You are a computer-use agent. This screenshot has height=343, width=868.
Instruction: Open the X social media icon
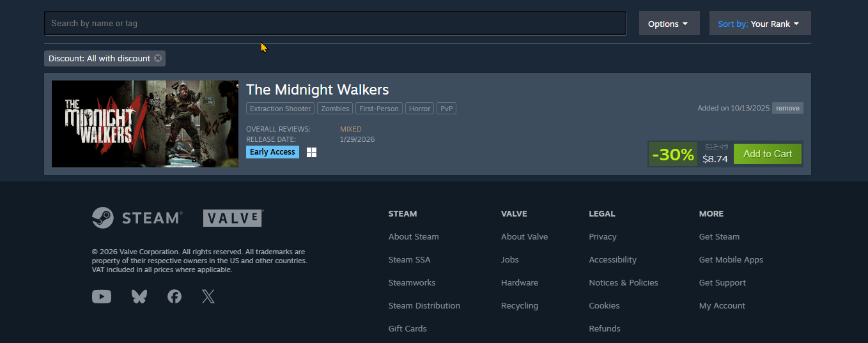coord(208,296)
